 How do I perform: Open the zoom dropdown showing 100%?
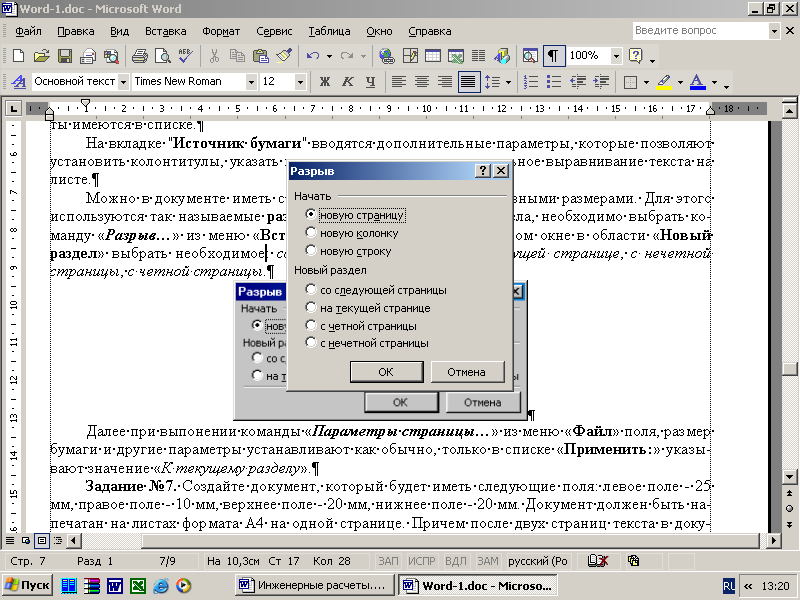616,56
